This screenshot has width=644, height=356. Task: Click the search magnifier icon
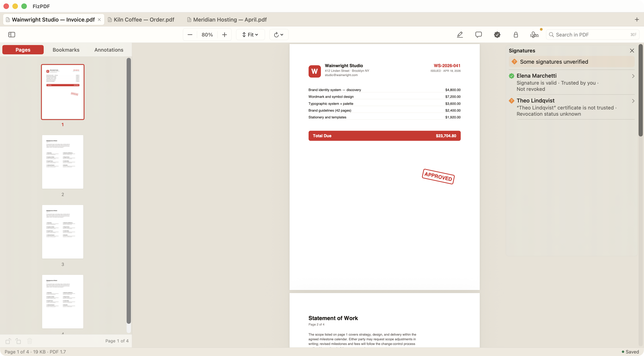(551, 35)
